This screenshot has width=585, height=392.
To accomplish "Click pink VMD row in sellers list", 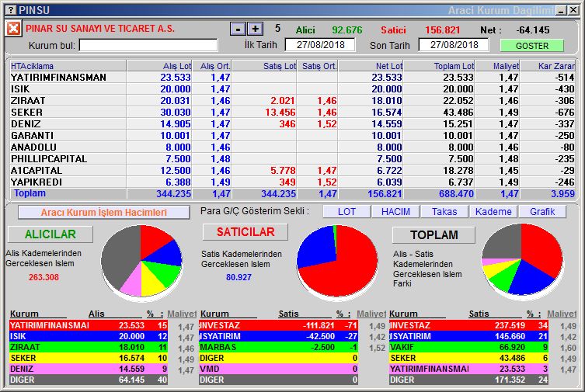I will click(278, 369).
